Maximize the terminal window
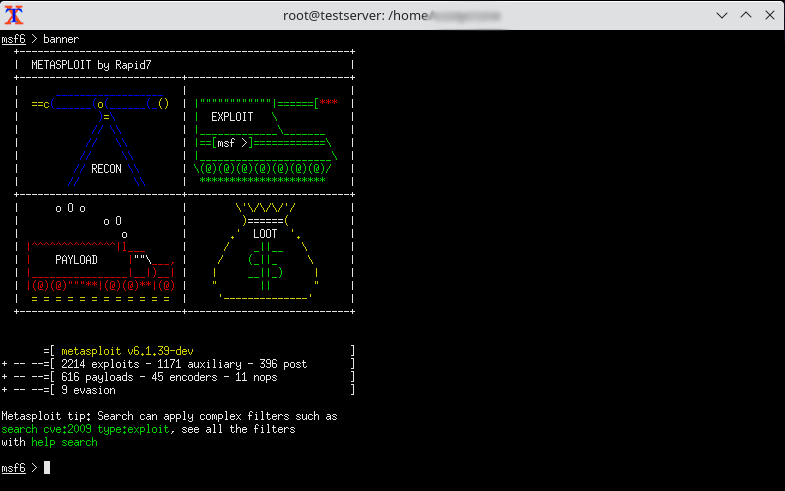This screenshot has height=491, width=785. coord(745,15)
